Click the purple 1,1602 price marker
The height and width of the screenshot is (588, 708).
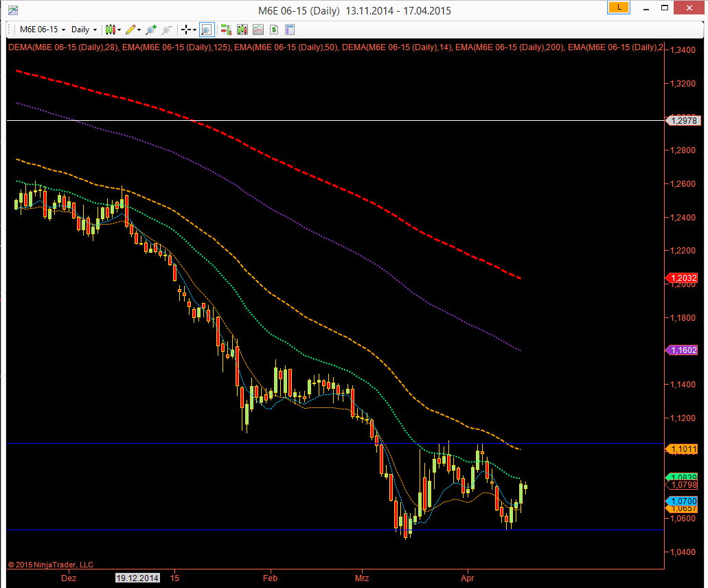click(x=683, y=350)
